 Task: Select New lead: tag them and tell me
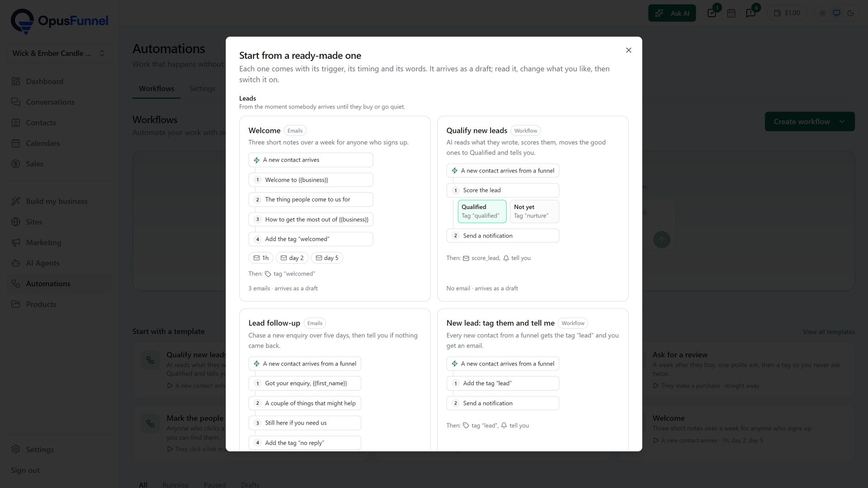point(500,323)
